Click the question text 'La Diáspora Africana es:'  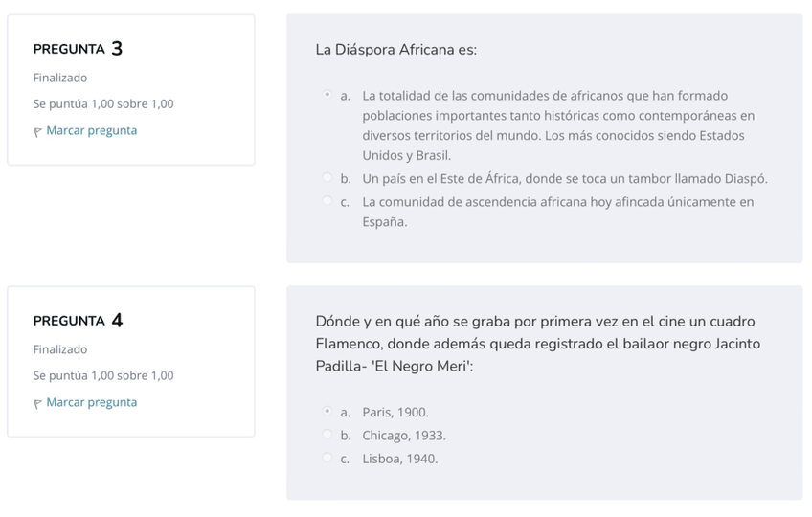click(x=395, y=50)
